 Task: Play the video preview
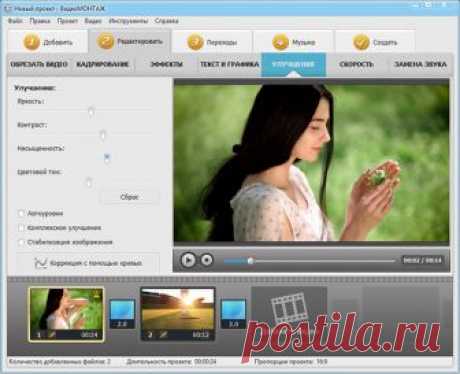click(x=188, y=260)
